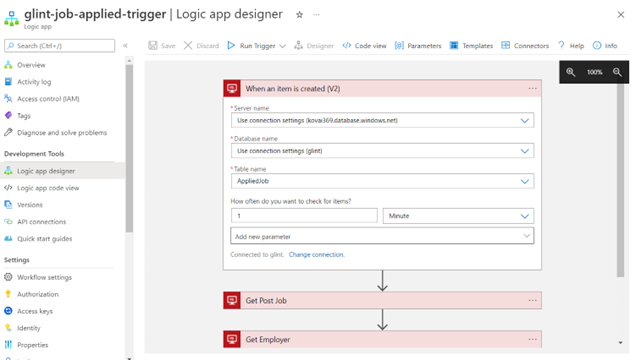Collapse the sidebar with the double chevron
Viewport: 636px width, 360px height.
click(x=125, y=46)
